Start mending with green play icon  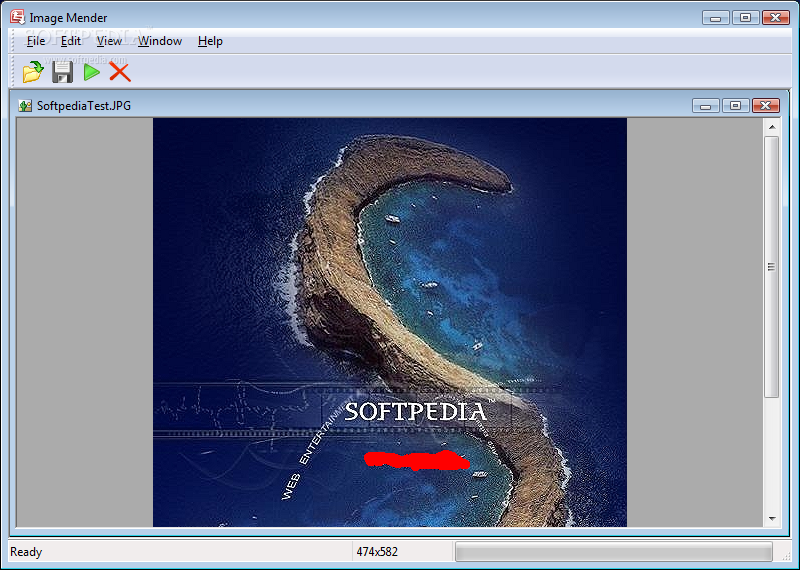click(92, 72)
